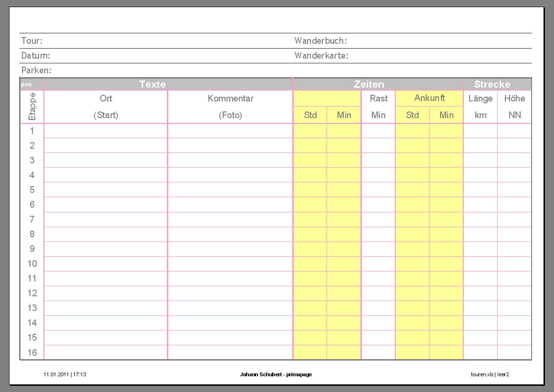
Task: Select the 'Zeiten' header cell
Action: pos(378,84)
